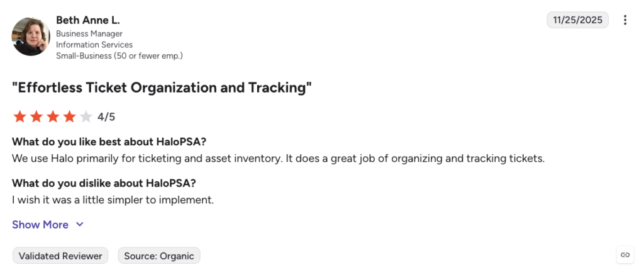Click reviewer name Beth Anne L.
The width and height of the screenshot is (644, 272).
88,20
